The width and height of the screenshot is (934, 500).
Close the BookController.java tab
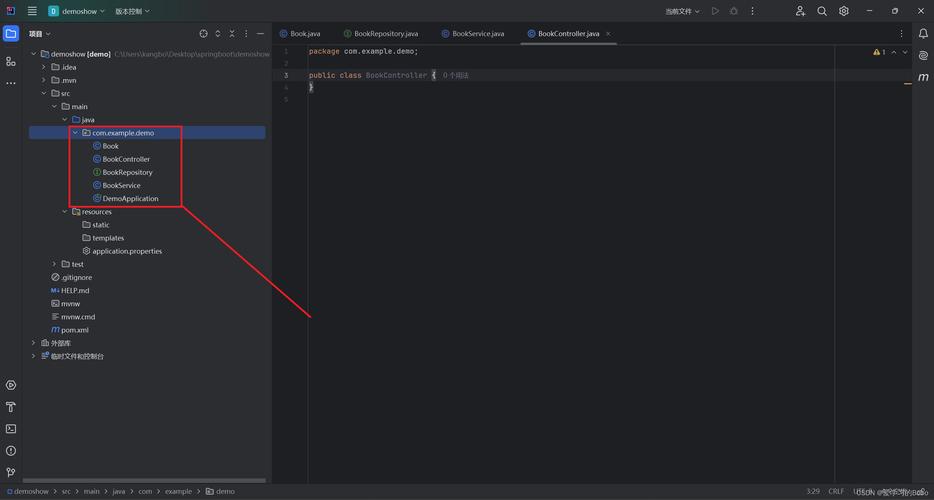(608, 34)
